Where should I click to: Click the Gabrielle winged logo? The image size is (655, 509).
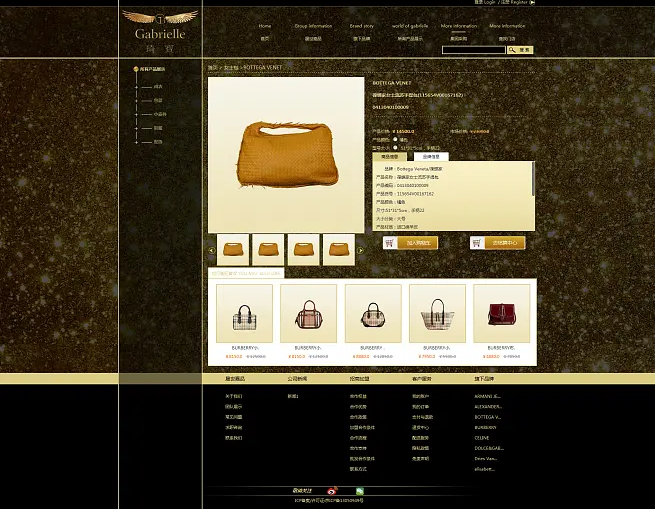(160, 32)
